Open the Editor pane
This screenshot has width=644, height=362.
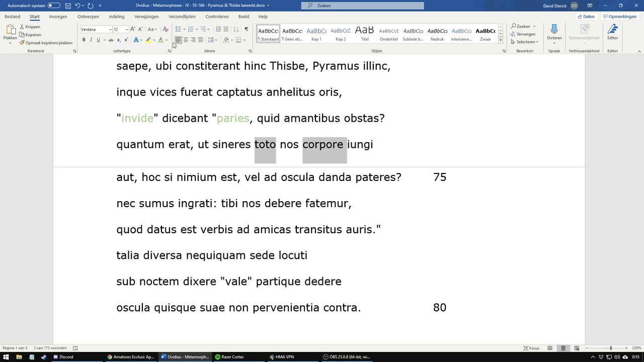point(612,33)
